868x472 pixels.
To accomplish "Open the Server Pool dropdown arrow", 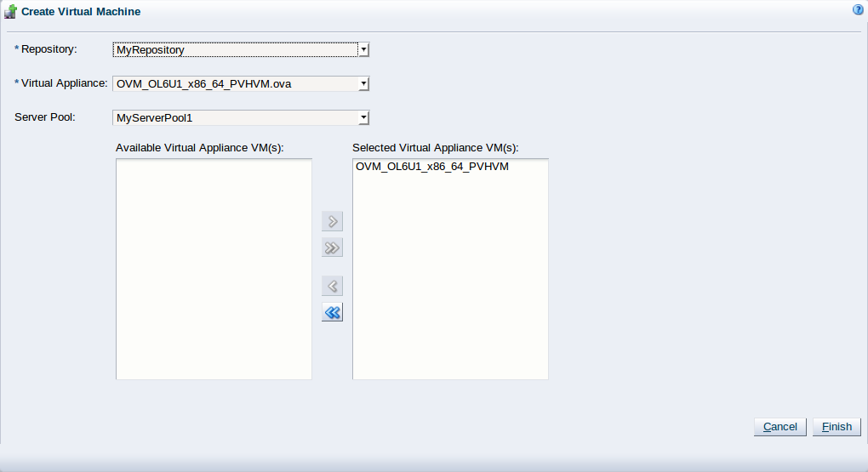I will click(363, 118).
